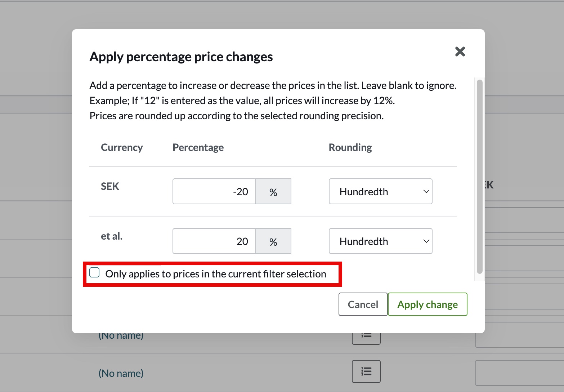
Task: Click the Currency column header
Action: click(122, 148)
